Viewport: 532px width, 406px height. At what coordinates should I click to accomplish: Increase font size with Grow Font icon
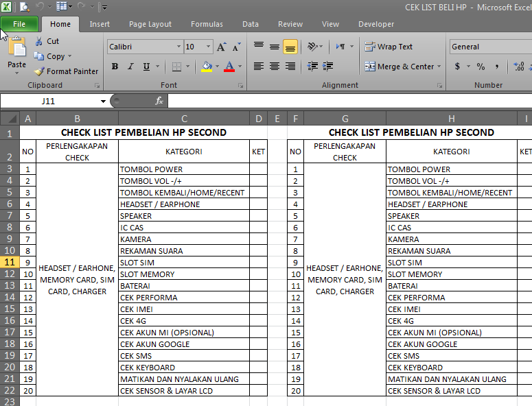tap(221, 47)
